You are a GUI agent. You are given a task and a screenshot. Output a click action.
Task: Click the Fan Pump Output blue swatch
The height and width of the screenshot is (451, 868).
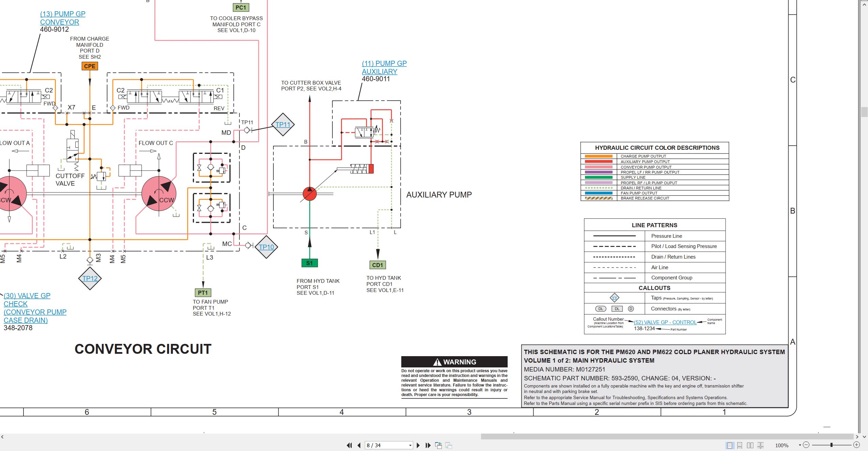click(x=599, y=193)
